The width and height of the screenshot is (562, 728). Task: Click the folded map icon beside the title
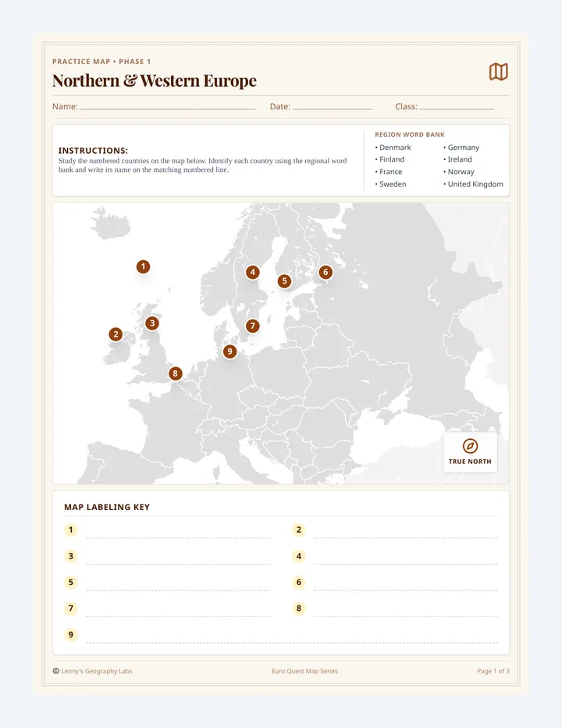click(x=499, y=72)
